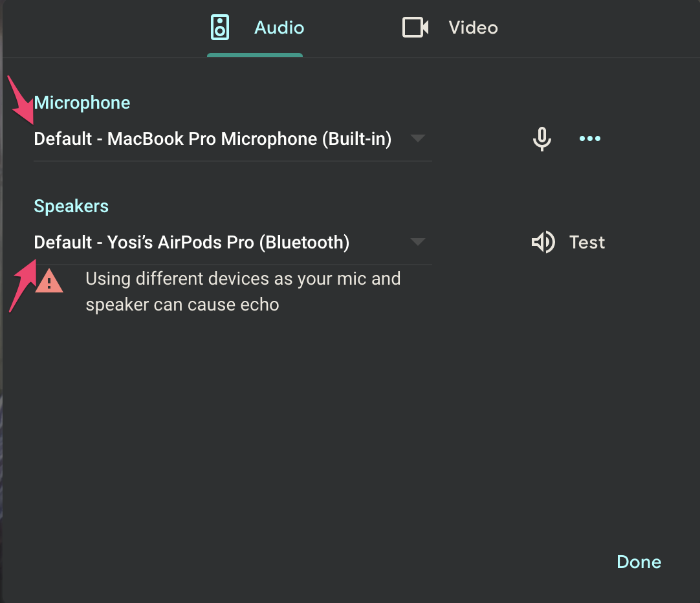Select the Microphone section heading
Viewport: 700px width, 603px height.
82,102
